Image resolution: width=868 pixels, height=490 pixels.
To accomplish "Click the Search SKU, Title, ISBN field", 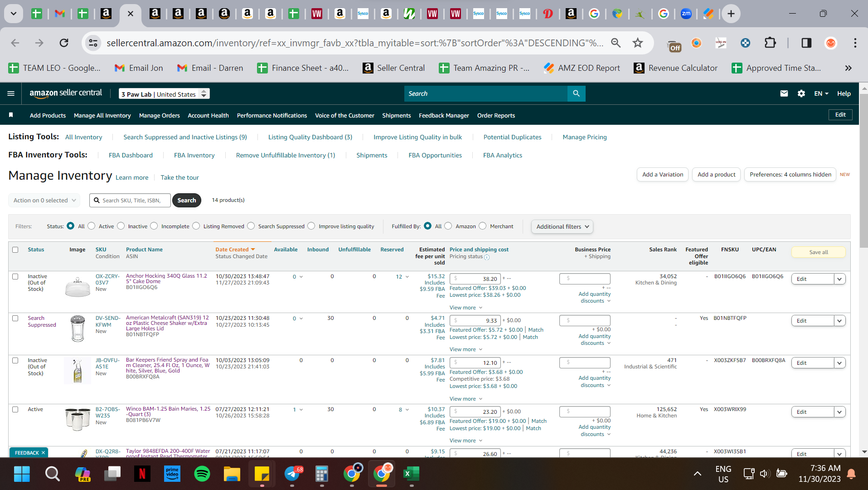I will (130, 200).
